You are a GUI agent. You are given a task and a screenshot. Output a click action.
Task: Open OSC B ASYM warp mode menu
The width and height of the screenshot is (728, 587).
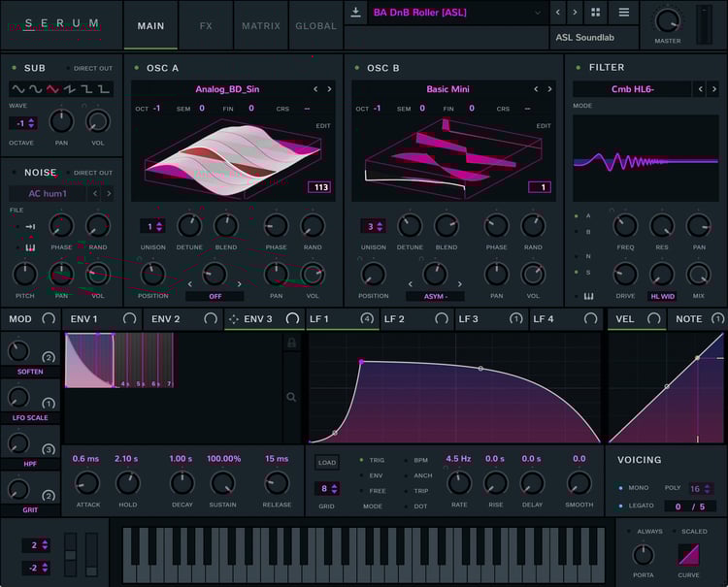pyautogui.click(x=435, y=296)
